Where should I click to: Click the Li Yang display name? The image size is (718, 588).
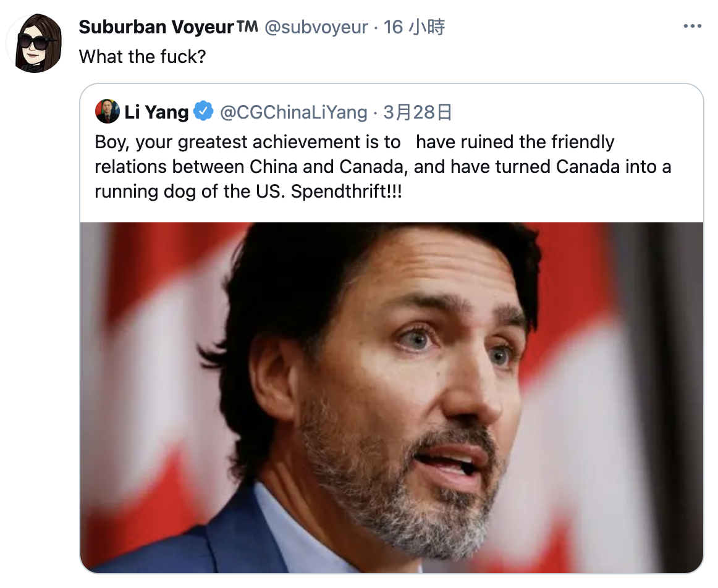point(156,112)
